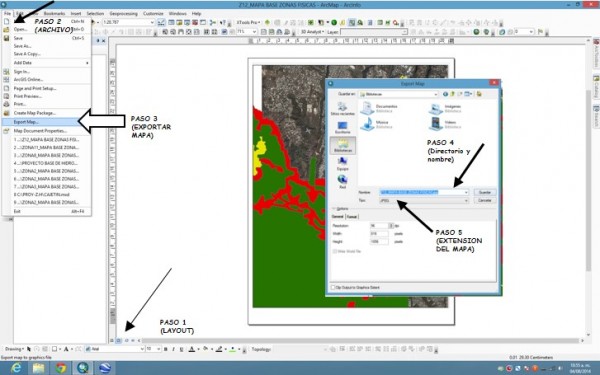Select Escritorio in the places sidebar
Screen dimensions: 600x375
[342, 127]
